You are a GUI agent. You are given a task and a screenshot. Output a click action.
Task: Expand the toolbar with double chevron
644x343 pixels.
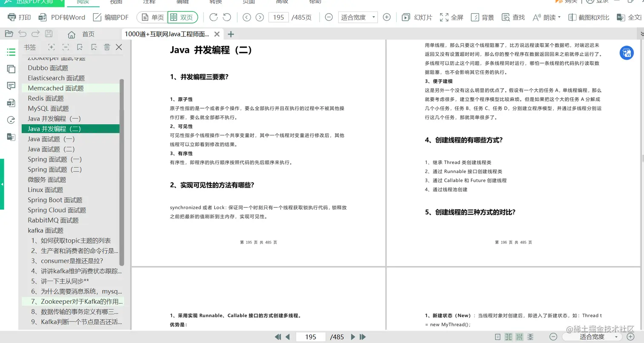point(641,34)
